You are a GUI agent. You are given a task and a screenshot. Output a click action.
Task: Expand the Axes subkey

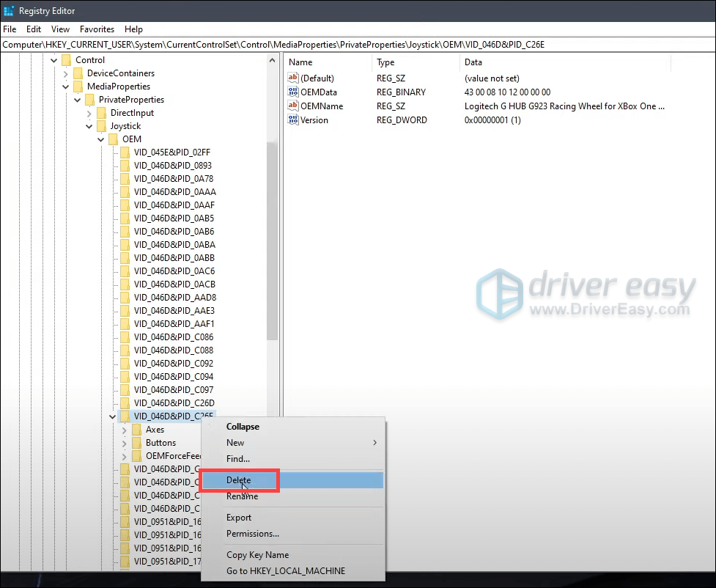[x=125, y=429]
